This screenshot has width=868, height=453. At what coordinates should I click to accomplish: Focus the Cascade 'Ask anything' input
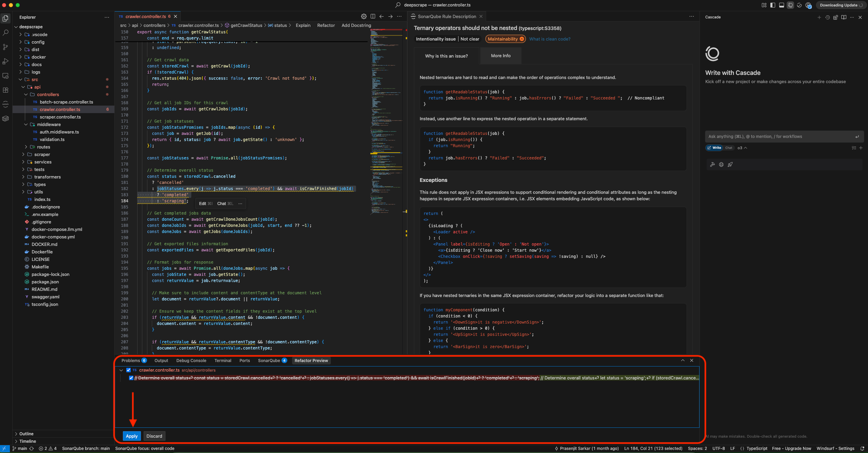click(779, 136)
